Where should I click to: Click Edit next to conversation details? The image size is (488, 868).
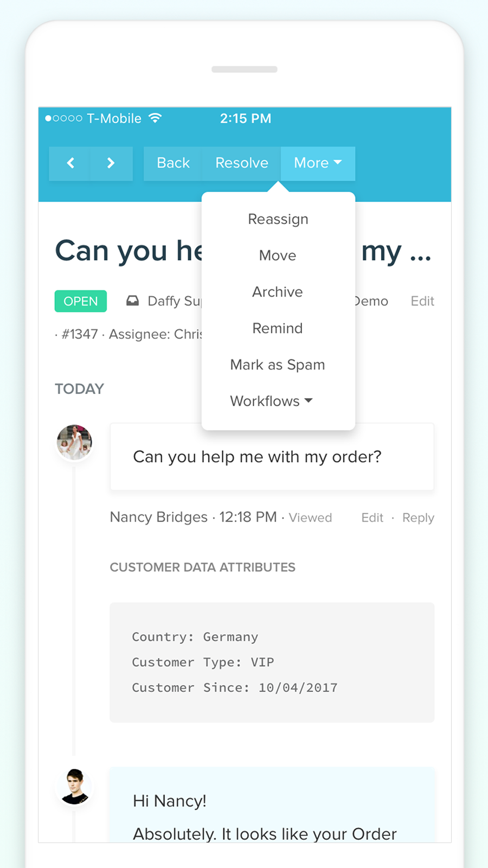[x=422, y=301]
